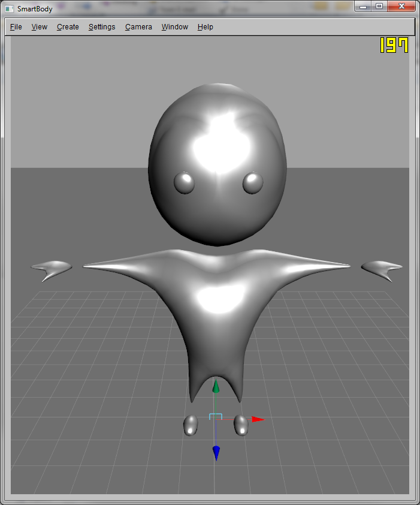Click the character's left eye sphere
420x505 pixels.
[184, 183]
